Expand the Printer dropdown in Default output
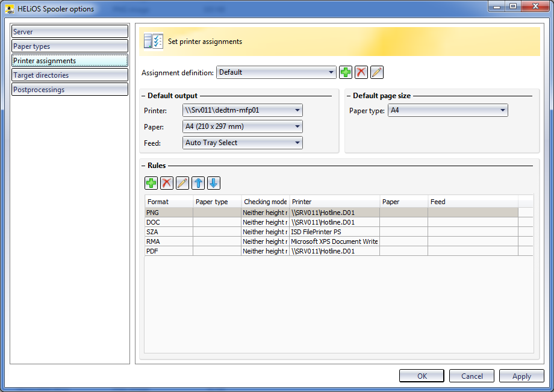The height and width of the screenshot is (392, 554). click(242, 110)
